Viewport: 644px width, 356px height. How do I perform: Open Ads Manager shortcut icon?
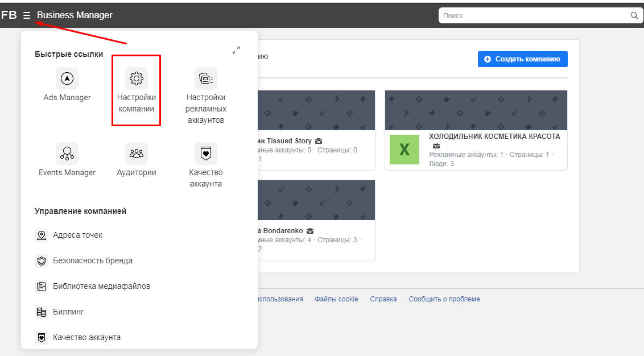point(67,78)
